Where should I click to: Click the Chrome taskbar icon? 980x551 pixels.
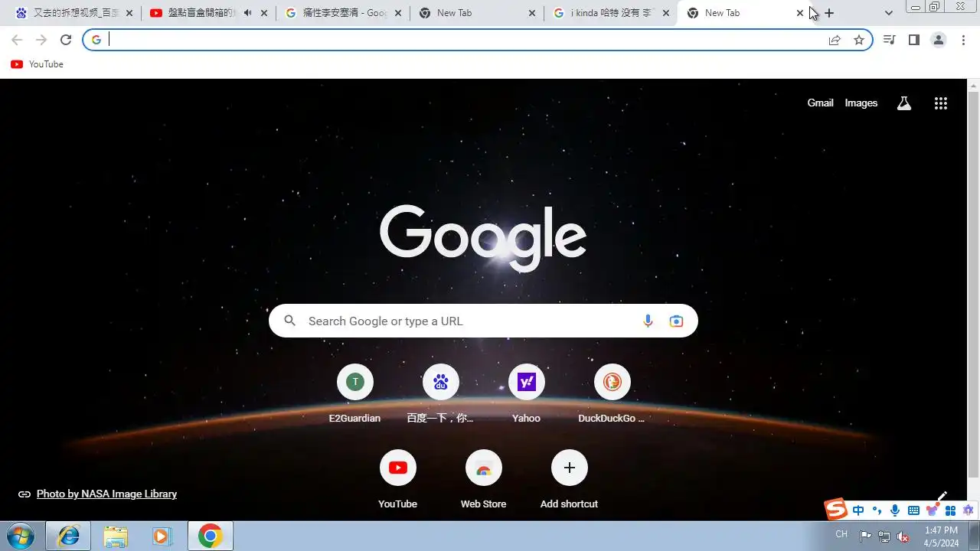pyautogui.click(x=210, y=536)
